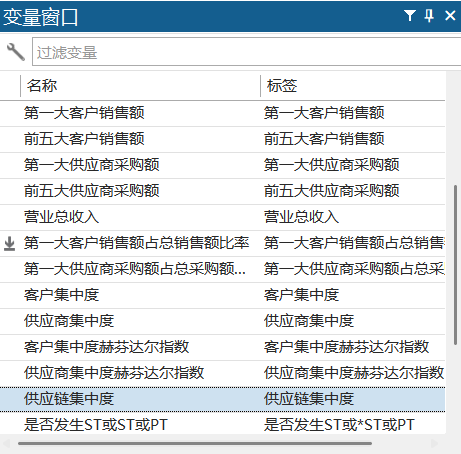Close the 变量窗口 panel
Viewport: 461px width, 454px height.
[x=450, y=15]
